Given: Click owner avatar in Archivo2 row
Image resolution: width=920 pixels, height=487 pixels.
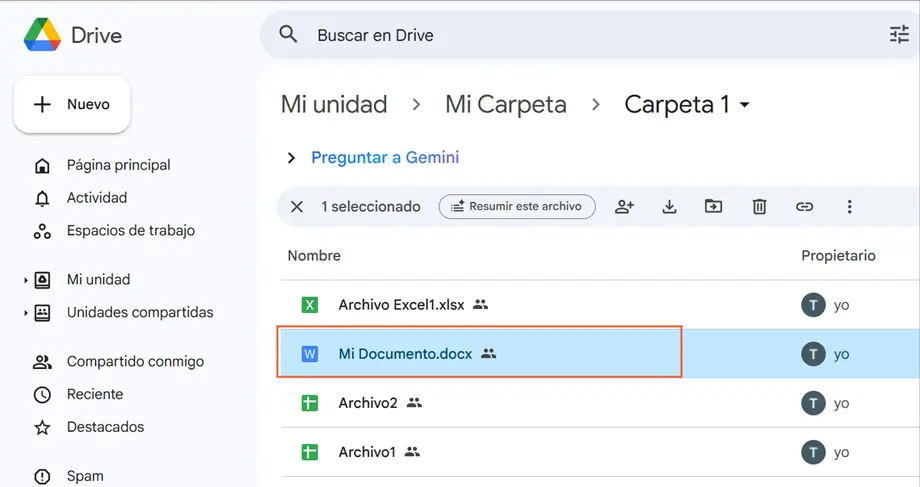Looking at the screenshot, I should click(x=813, y=403).
